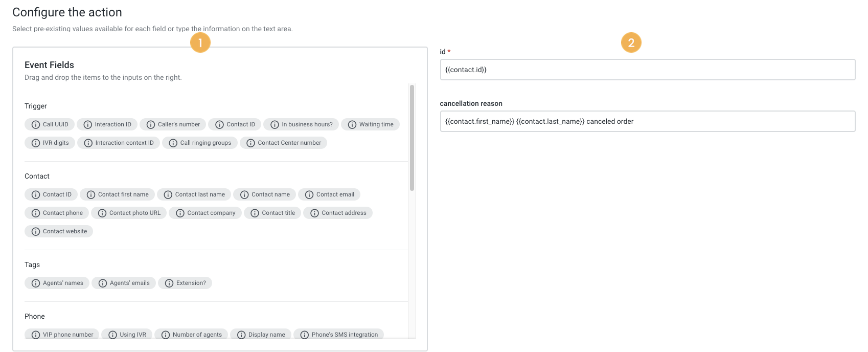Click into the cancellation reason field

[648, 121]
